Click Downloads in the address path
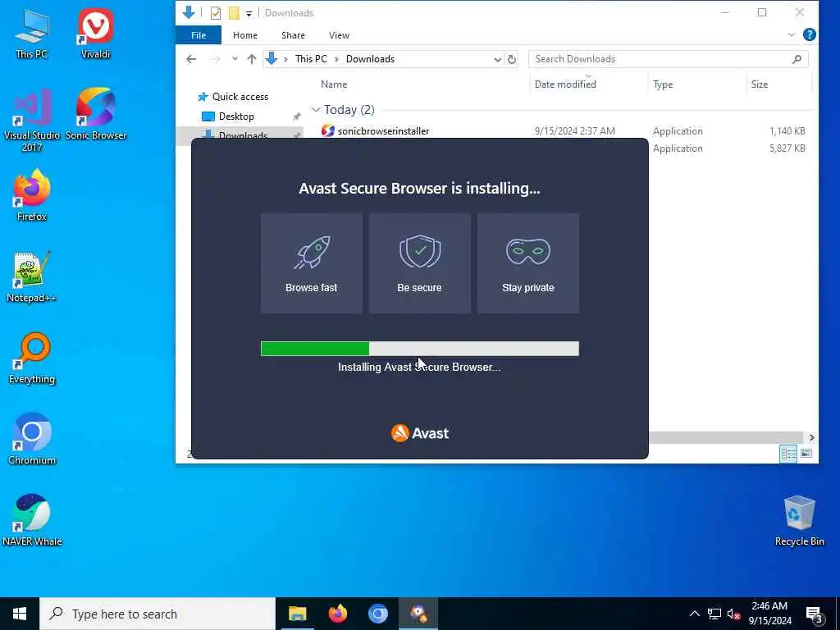The image size is (840, 630). click(370, 59)
